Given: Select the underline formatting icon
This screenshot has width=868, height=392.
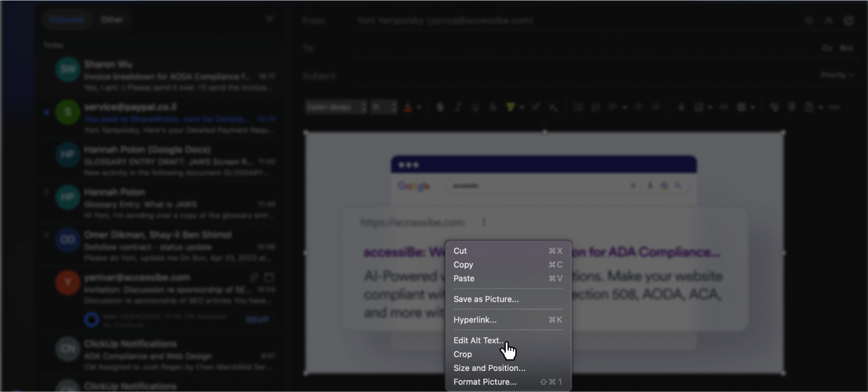Looking at the screenshot, I should (475, 107).
